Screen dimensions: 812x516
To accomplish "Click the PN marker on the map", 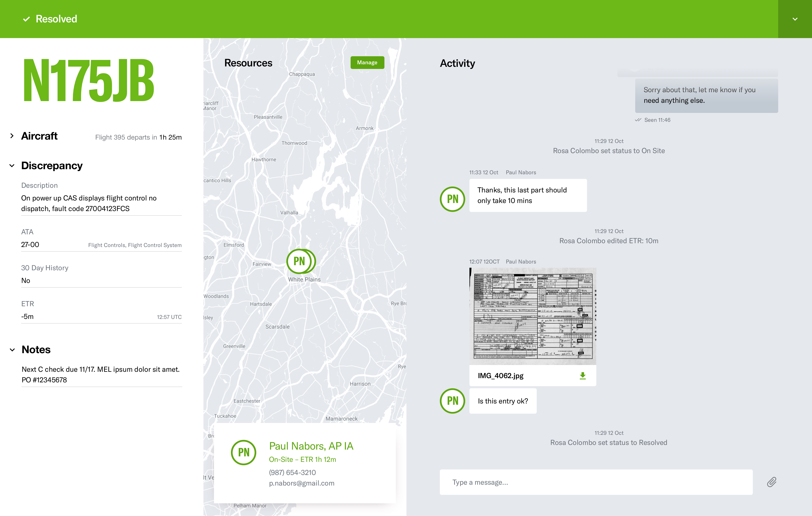I will [299, 261].
